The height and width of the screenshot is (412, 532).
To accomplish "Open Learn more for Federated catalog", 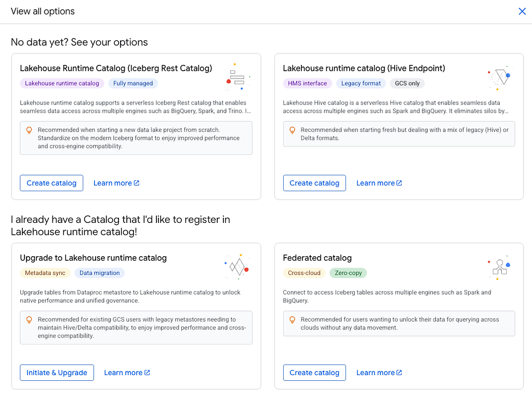I will pos(379,373).
